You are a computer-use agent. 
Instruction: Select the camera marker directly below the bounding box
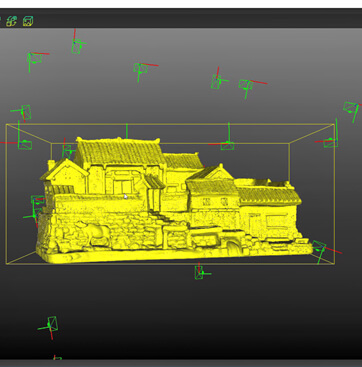tap(201, 271)
